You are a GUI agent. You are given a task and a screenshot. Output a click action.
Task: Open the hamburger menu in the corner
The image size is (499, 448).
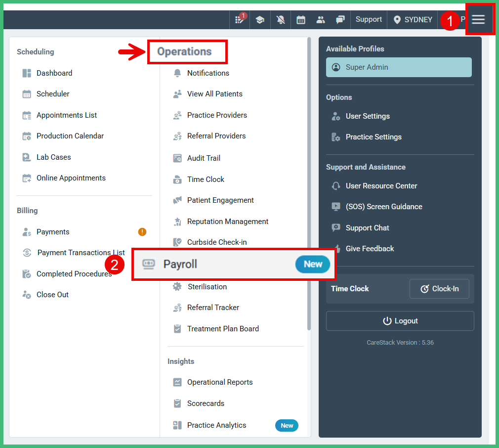tap(478, 19)
